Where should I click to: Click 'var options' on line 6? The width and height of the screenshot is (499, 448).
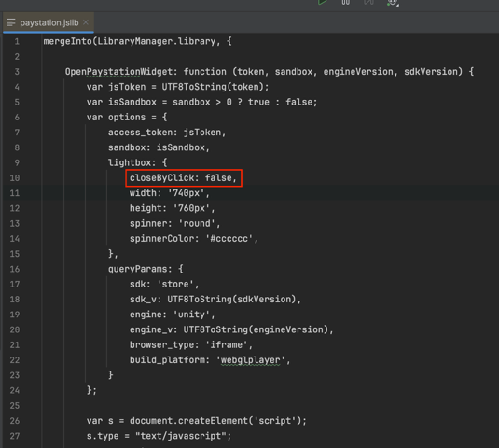(x=116, y=118)
